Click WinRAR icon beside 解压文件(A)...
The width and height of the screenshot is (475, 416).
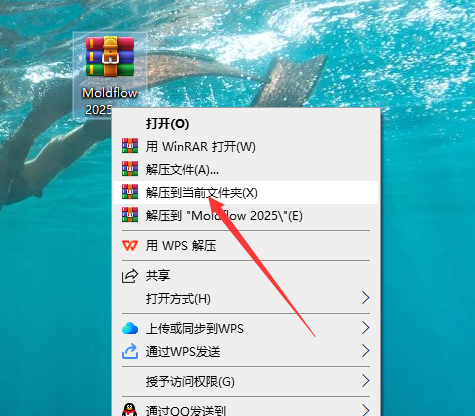[130, 169]
